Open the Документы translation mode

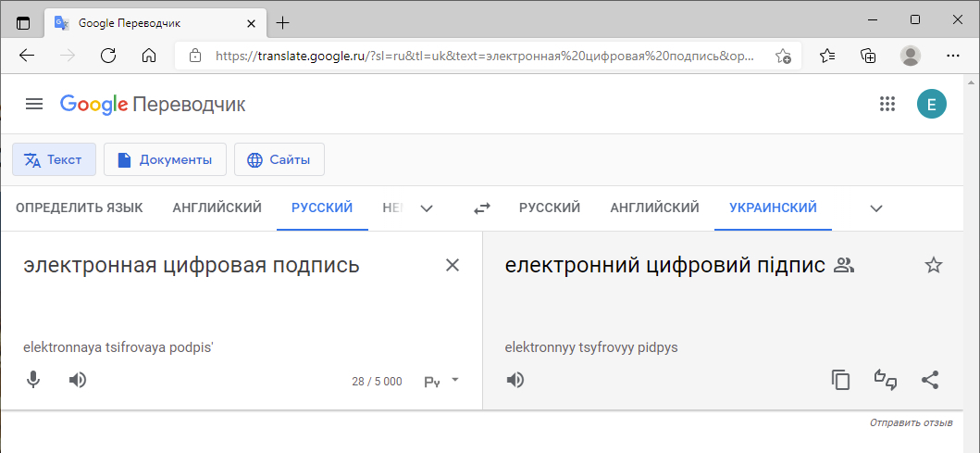click(165, 159)
